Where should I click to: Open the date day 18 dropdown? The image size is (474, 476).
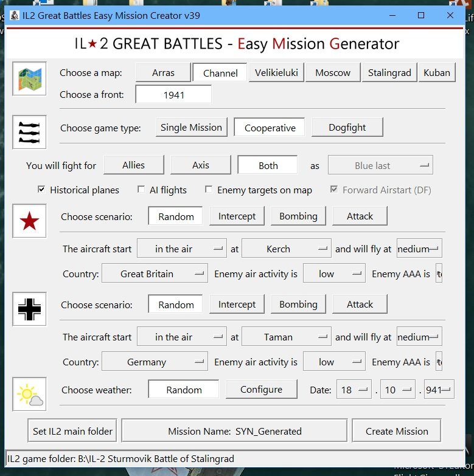tap(354, 389)
